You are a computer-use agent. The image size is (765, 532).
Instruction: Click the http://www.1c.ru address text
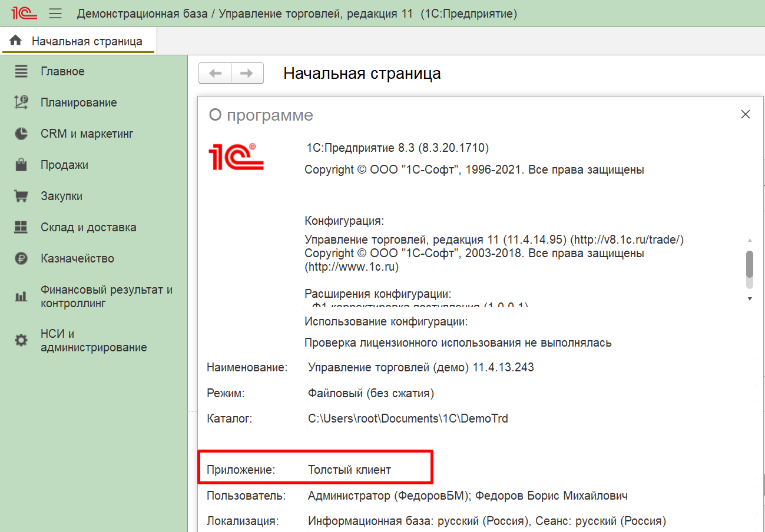pos(352,267)
